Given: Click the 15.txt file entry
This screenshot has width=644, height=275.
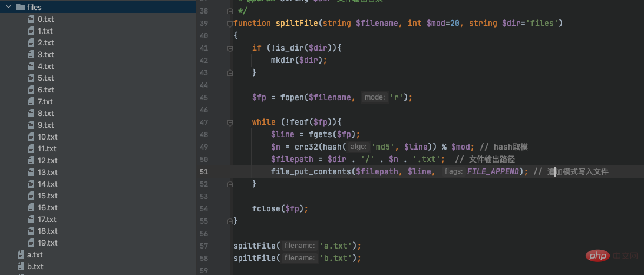Looking at the screenshot, I should click(x=48, y=196).
